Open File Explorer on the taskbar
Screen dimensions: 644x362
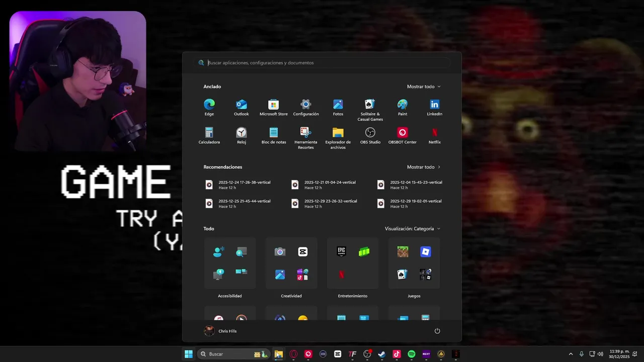click(279, 354)
